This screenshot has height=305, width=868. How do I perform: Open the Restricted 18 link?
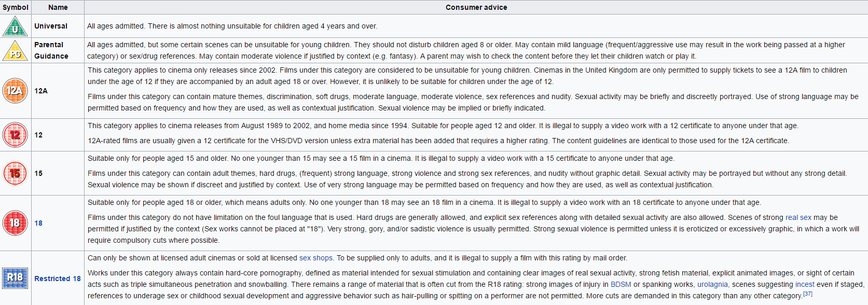click(58, 279)
